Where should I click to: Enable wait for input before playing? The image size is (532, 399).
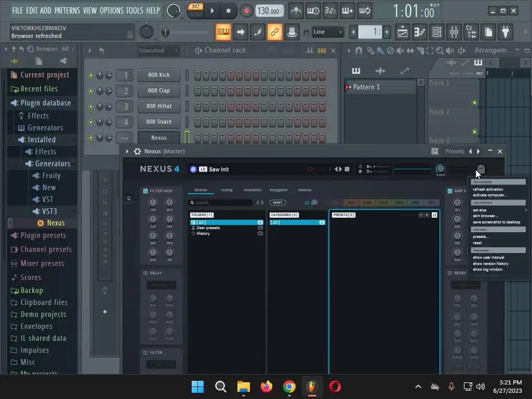(313, 11)
